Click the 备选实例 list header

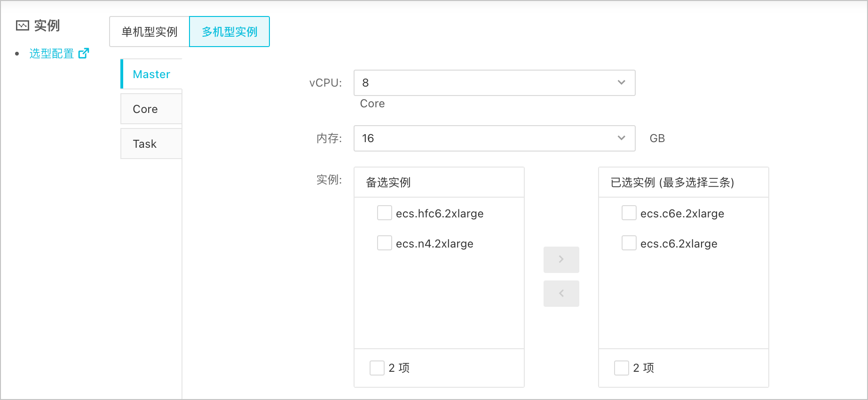click(439, 183)
